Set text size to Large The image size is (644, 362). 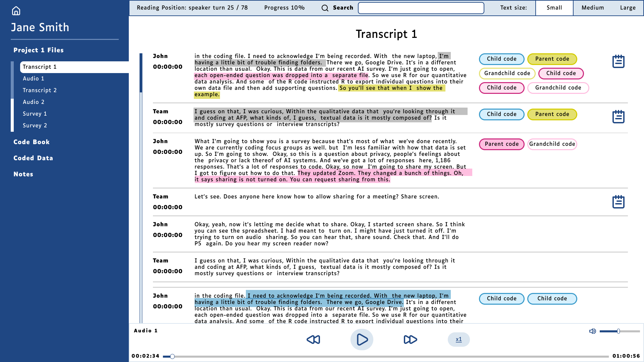[628, 8]
